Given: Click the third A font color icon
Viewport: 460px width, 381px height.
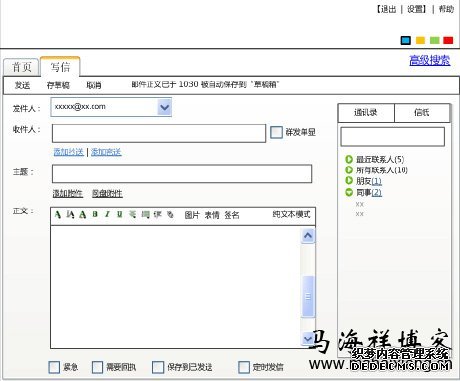Looking at the screenshot, I should point(83,214).
